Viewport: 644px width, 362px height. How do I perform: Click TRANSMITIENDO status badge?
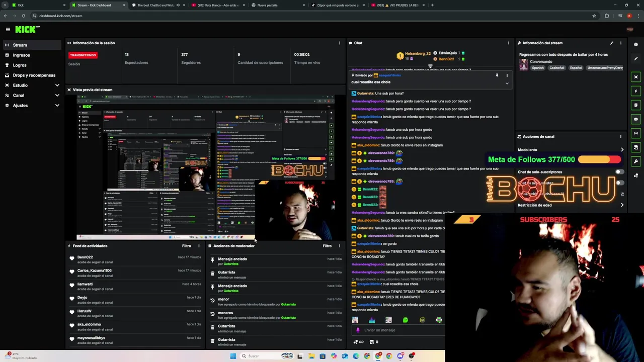pyautogui.click(x=83, y=55)
